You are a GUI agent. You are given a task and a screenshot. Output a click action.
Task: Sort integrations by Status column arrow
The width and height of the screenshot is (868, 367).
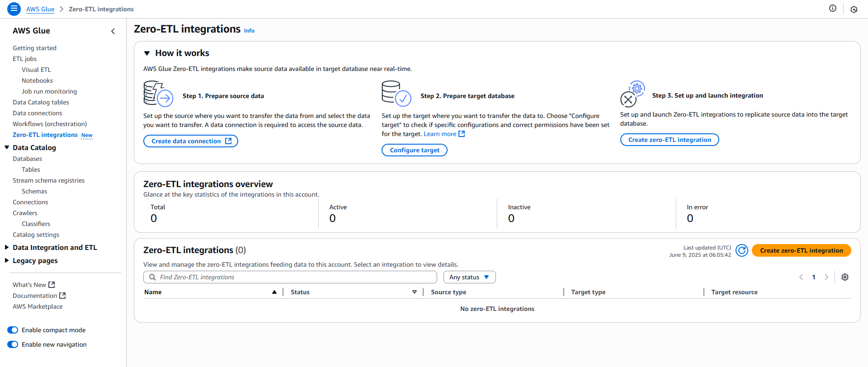(415, 292)
